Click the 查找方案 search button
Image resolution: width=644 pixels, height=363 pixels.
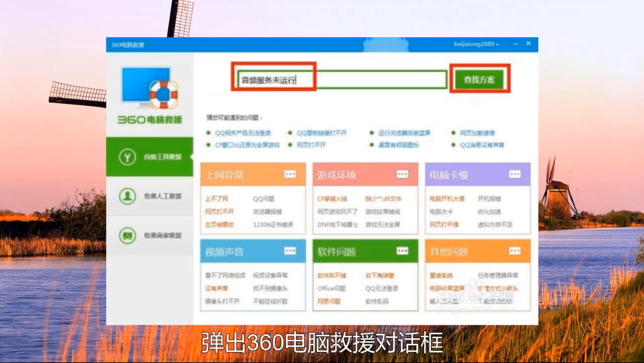click(x=479, y=80)
